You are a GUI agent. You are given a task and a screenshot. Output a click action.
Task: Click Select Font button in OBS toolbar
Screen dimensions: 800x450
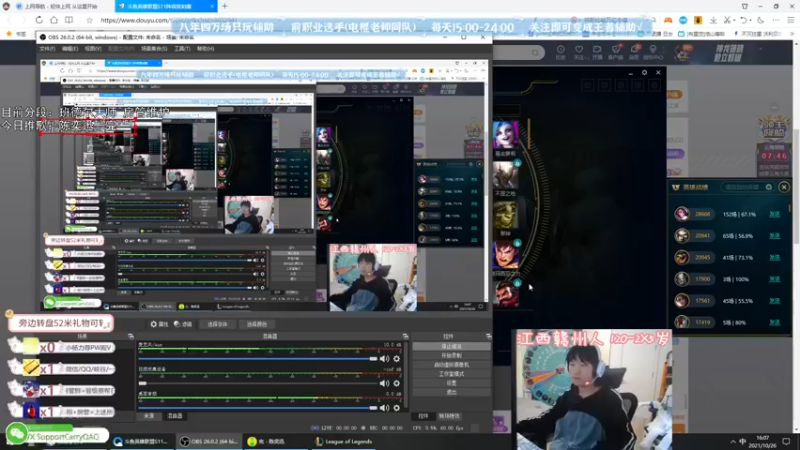coord(217,324)
